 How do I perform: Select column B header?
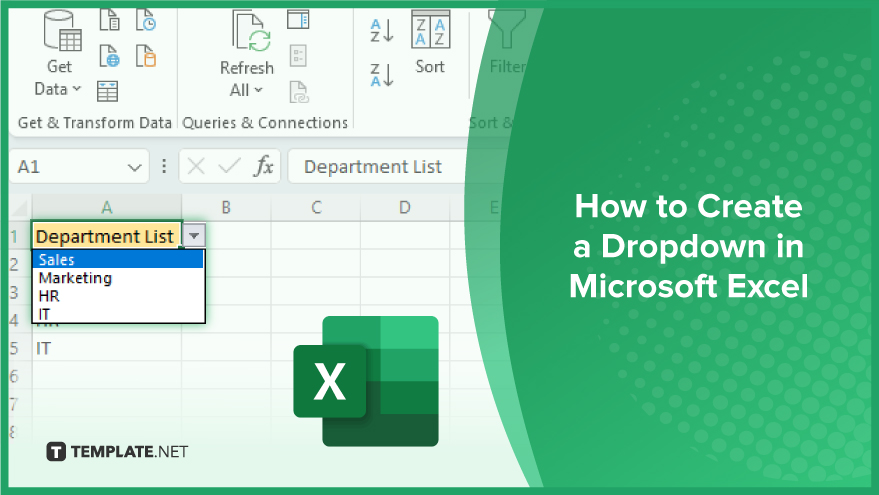pyautogui.click(x=226, y=207)
